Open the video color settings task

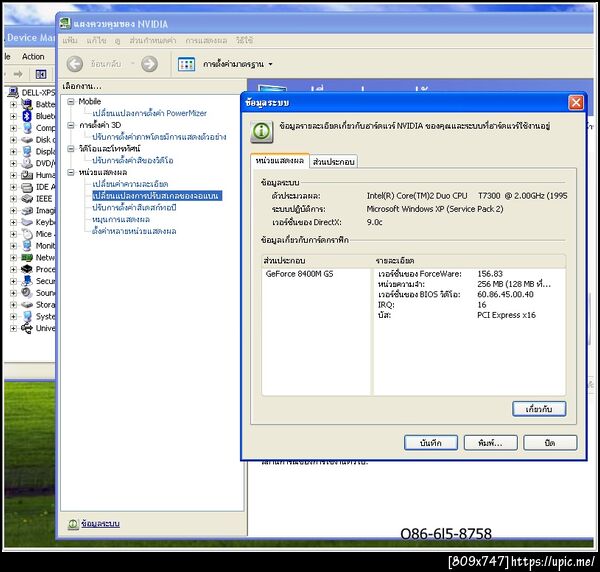[132, 160]
